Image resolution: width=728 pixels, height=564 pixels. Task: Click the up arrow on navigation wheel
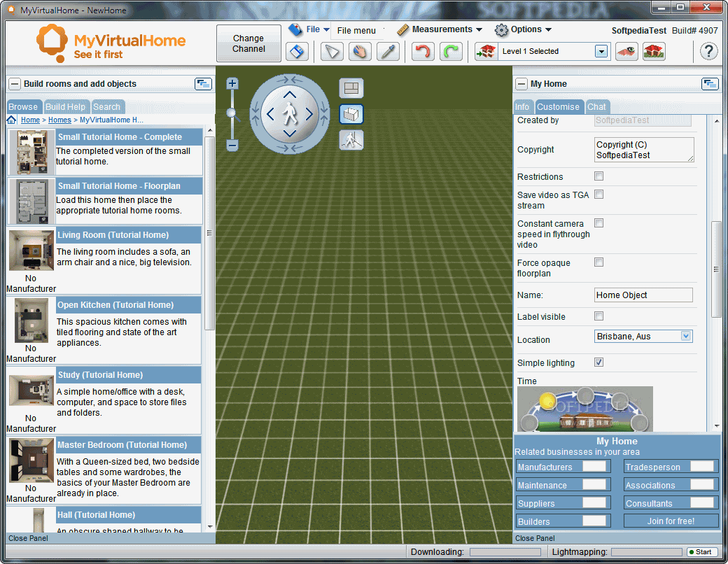click(290, 94)
